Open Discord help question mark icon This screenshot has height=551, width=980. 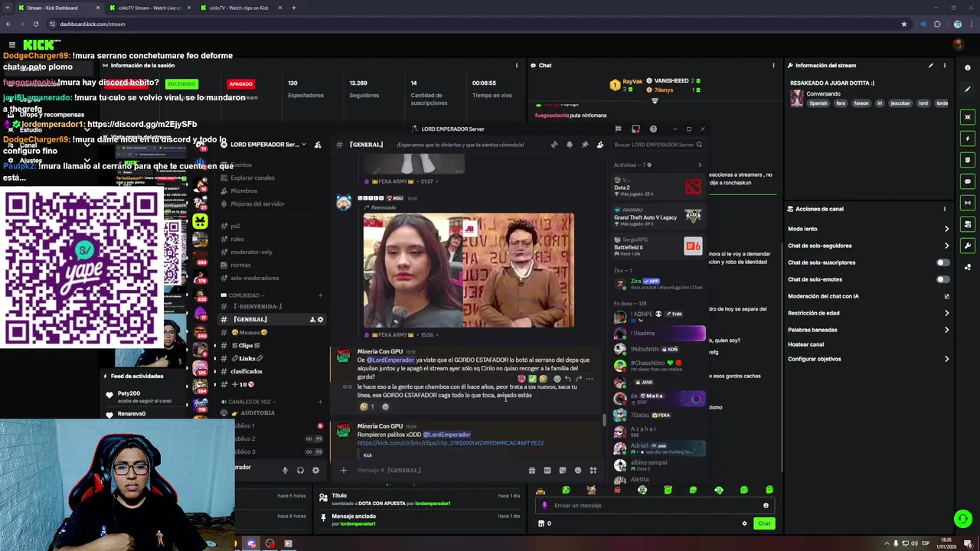point(653,129)
